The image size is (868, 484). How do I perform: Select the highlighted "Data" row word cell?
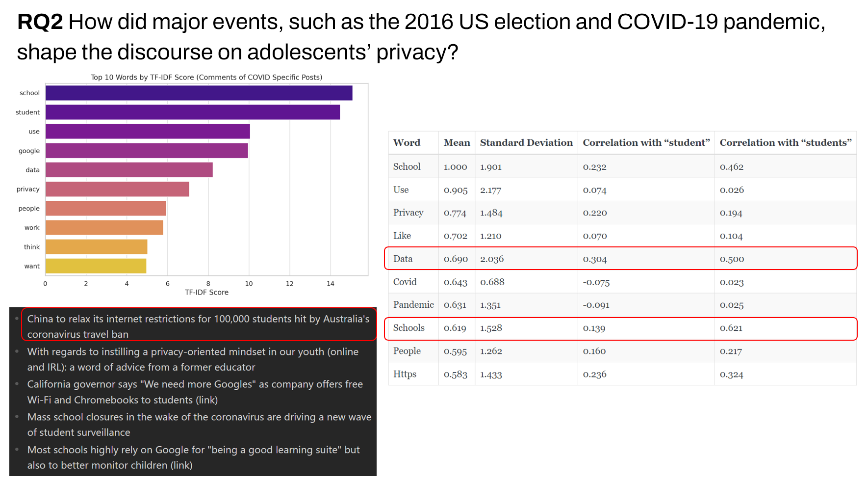[x=403, y=259]
